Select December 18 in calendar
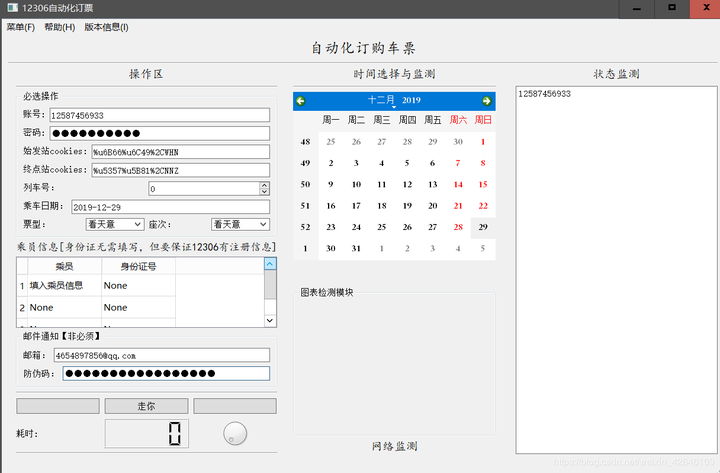This screenshot has height=473, width=720. (382, 206)
